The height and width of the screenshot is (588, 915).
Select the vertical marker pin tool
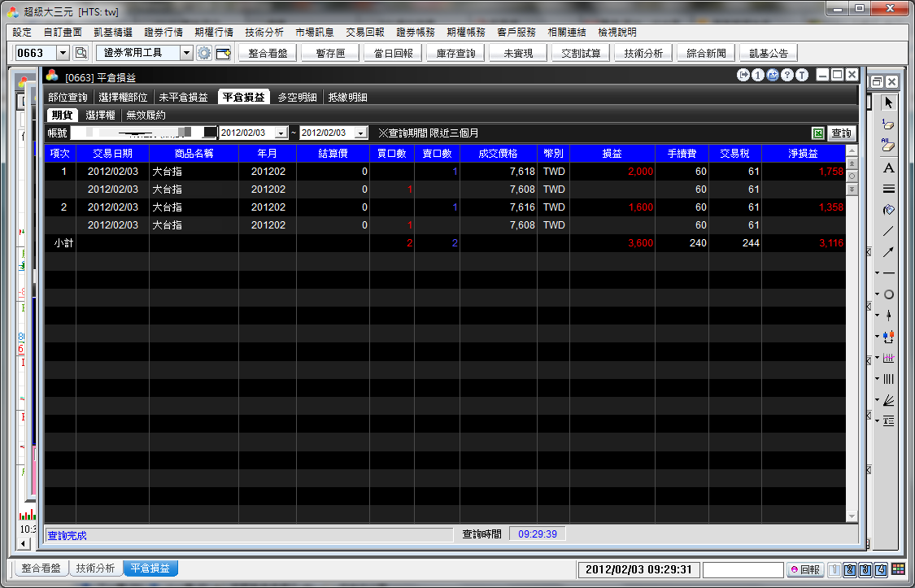click(x=889, y=315)
